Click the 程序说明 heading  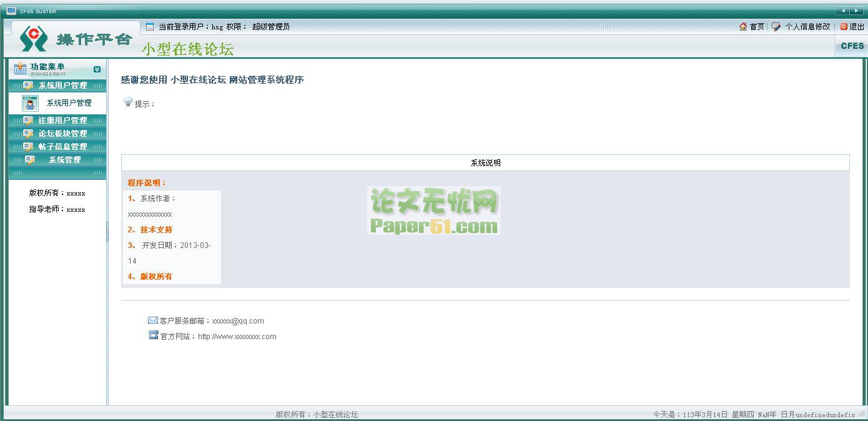[147, 183]
